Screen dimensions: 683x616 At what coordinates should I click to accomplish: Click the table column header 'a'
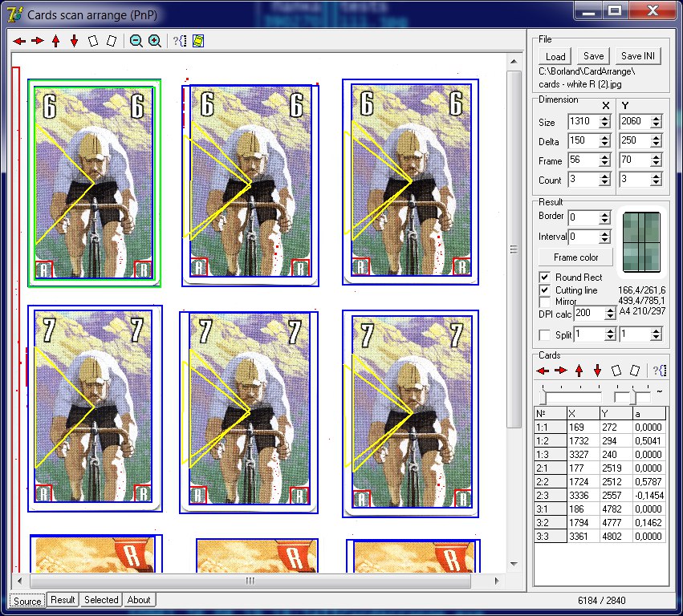pos(648,414)
